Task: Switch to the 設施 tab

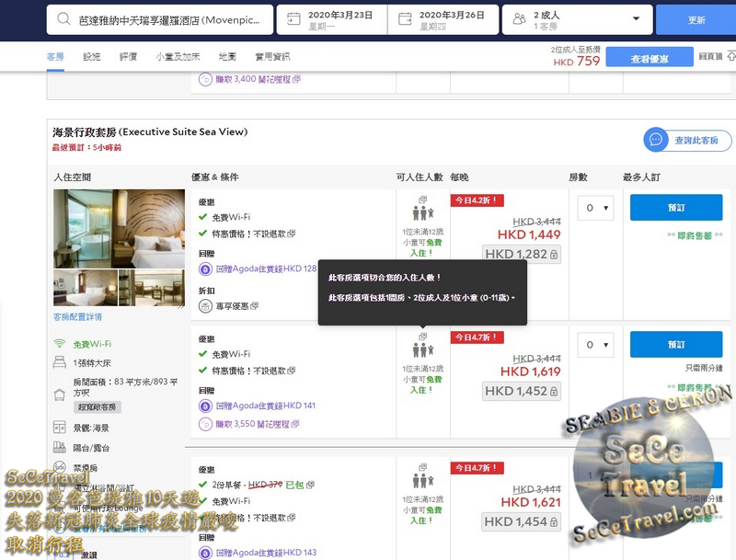Action: [x=91, y=57]
